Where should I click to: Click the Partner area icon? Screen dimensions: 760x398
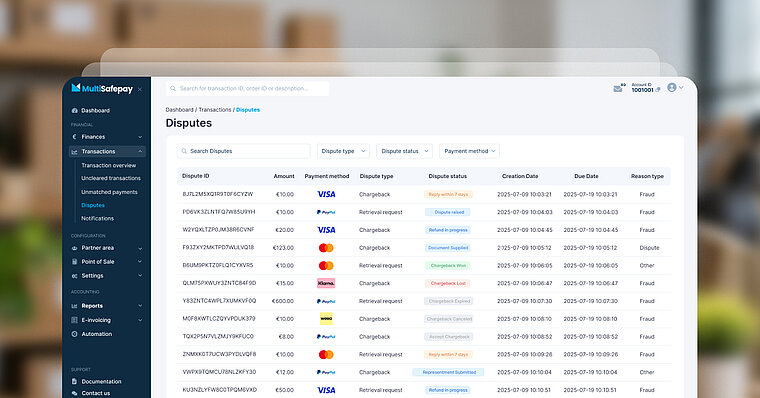(x=75, y=248)
